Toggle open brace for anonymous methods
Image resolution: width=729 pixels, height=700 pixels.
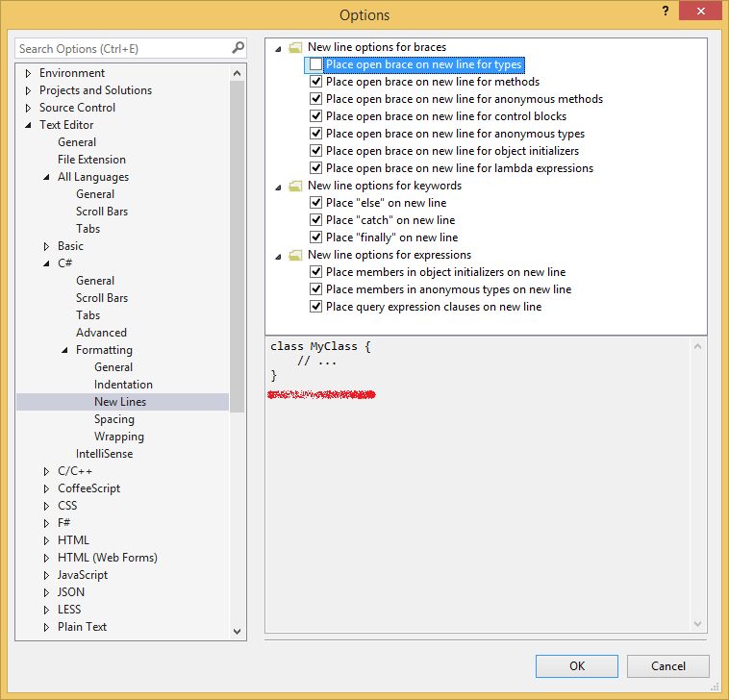coord(315,98)
